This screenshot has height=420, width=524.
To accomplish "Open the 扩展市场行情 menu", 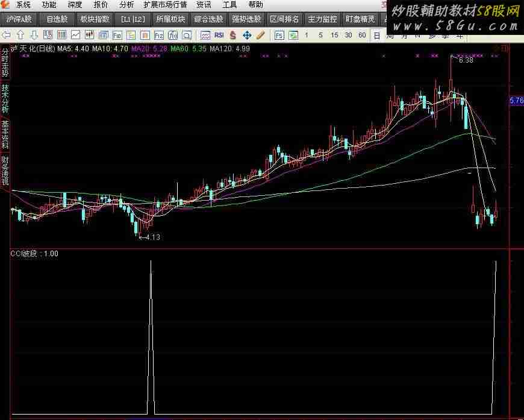I will pyautogui.click(x=165, y=5).
